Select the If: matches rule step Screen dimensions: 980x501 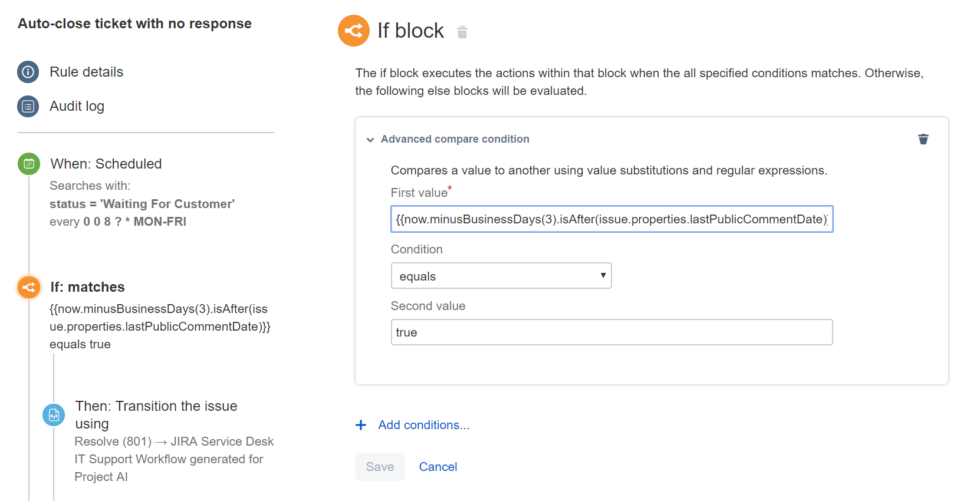[87, 287]
